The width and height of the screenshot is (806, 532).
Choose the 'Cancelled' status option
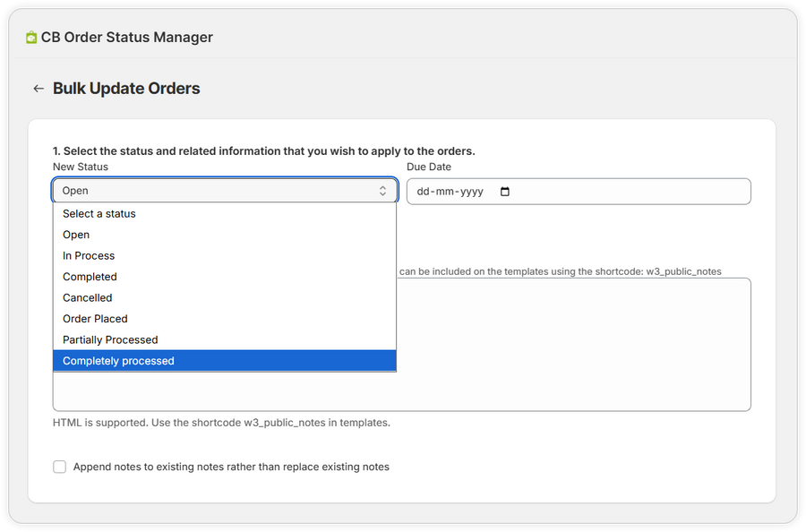[x=225, y=298]
